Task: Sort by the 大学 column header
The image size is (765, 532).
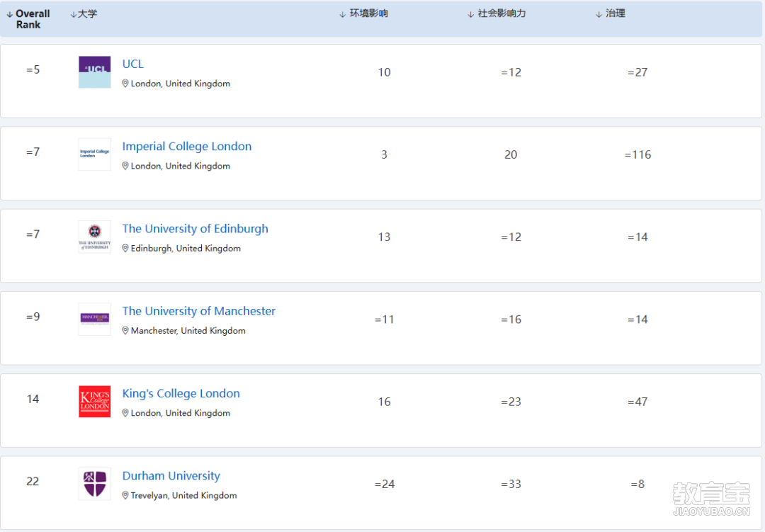Action: [x=84, y=14]
